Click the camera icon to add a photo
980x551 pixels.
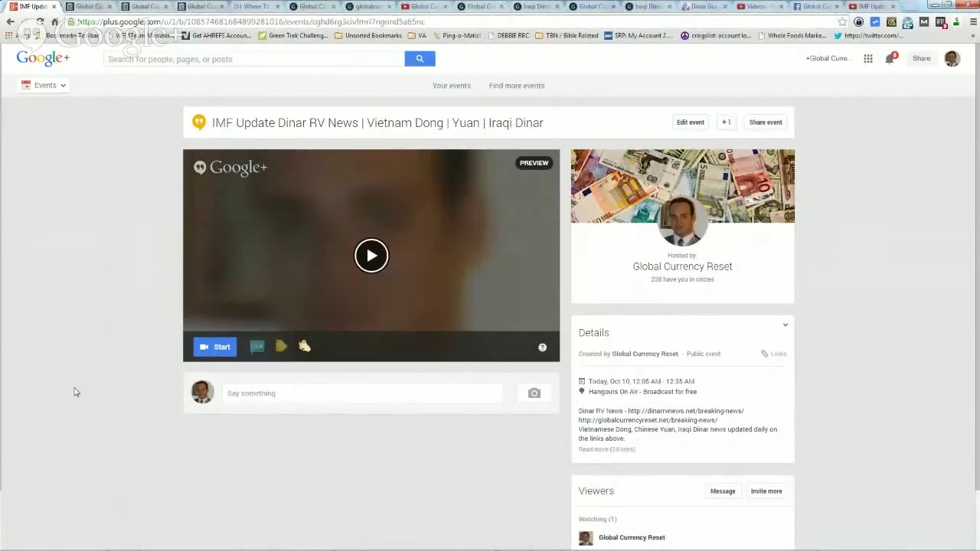click(534, 393)
